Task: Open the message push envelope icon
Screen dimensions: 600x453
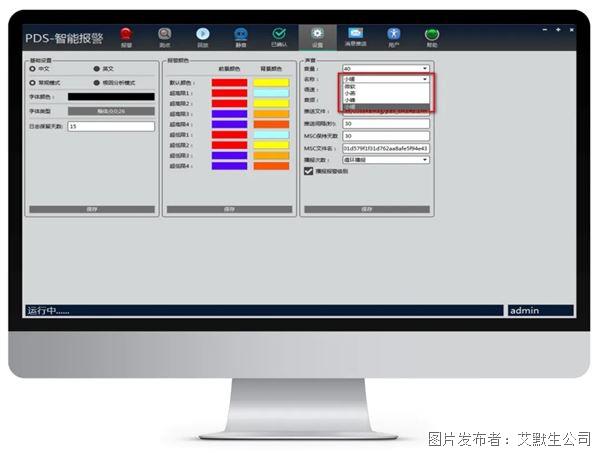Action: [355, 36]
